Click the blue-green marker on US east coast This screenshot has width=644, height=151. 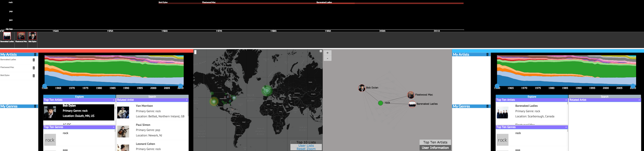pos(234,98)
